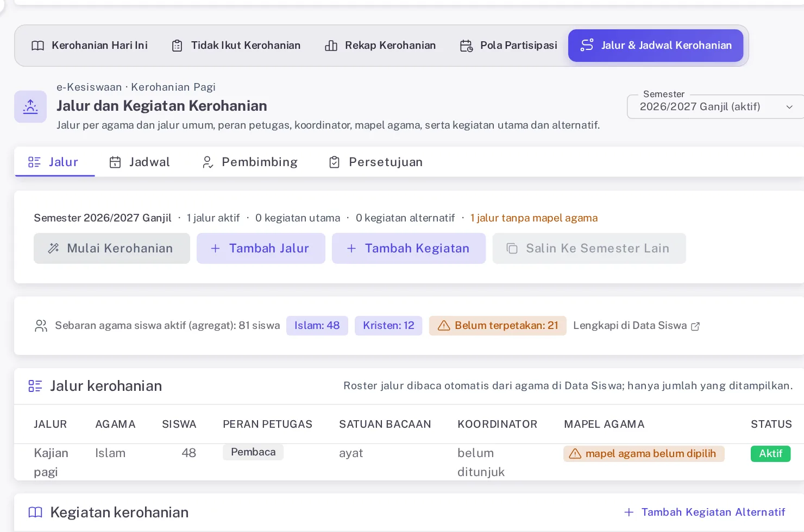804x532 pixels.
Task: Click the Kajian pagi row name
Action: coord(51,463)
